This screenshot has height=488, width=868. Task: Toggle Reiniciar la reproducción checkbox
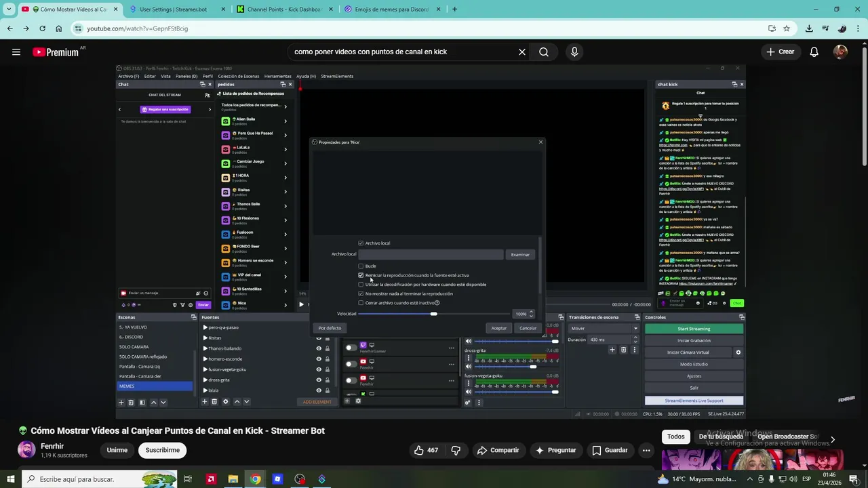pyautogui.click(x=361, y=275)
